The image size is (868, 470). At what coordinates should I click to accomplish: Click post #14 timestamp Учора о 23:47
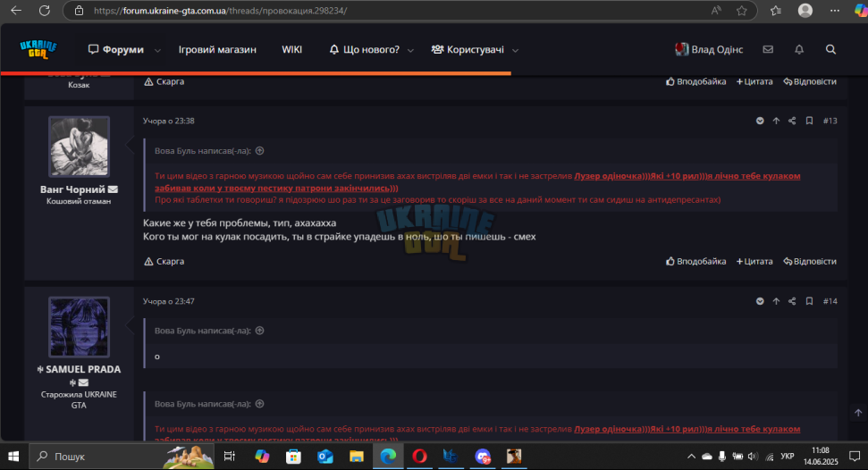pyautogui.click(x=168, y=301)
